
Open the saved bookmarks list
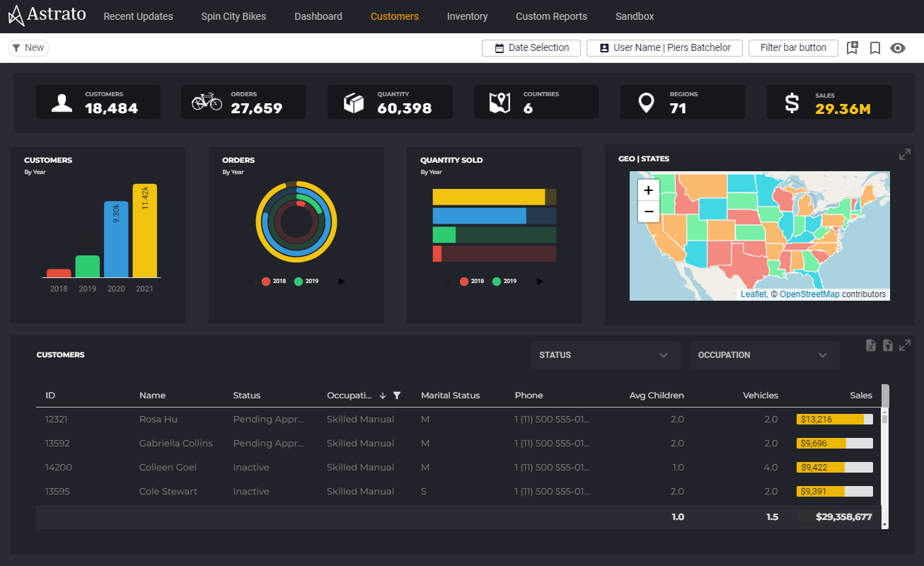coord(875,47)
